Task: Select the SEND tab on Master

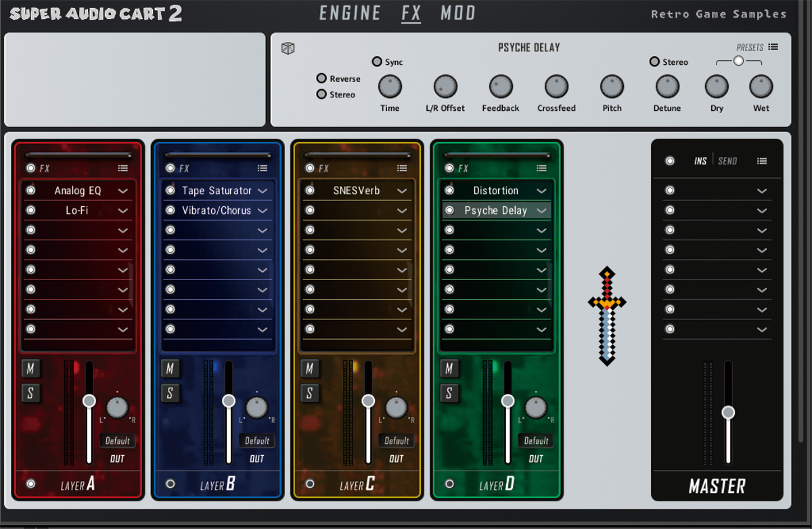Action: pos(727,161)
